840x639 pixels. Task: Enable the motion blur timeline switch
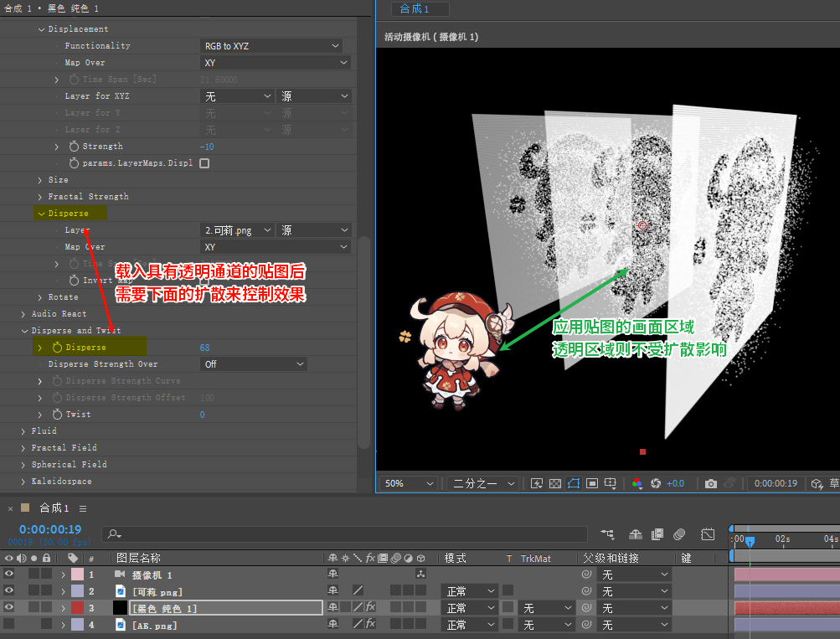tap(679, 534)
